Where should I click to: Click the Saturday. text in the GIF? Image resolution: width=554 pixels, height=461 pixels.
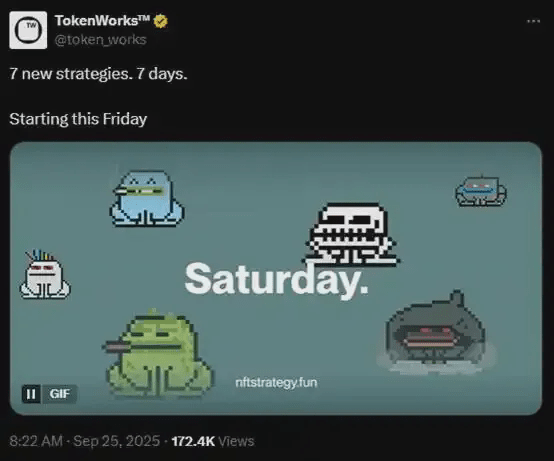[276, 279]
